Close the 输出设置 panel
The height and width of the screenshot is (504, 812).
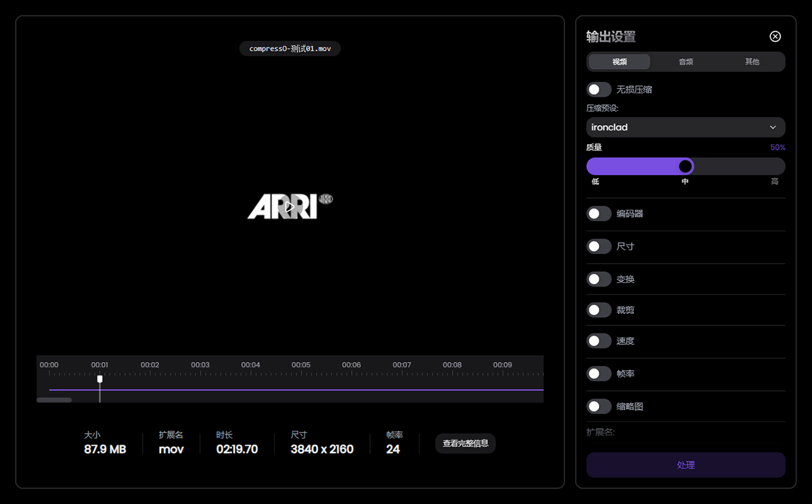[775, 37]
